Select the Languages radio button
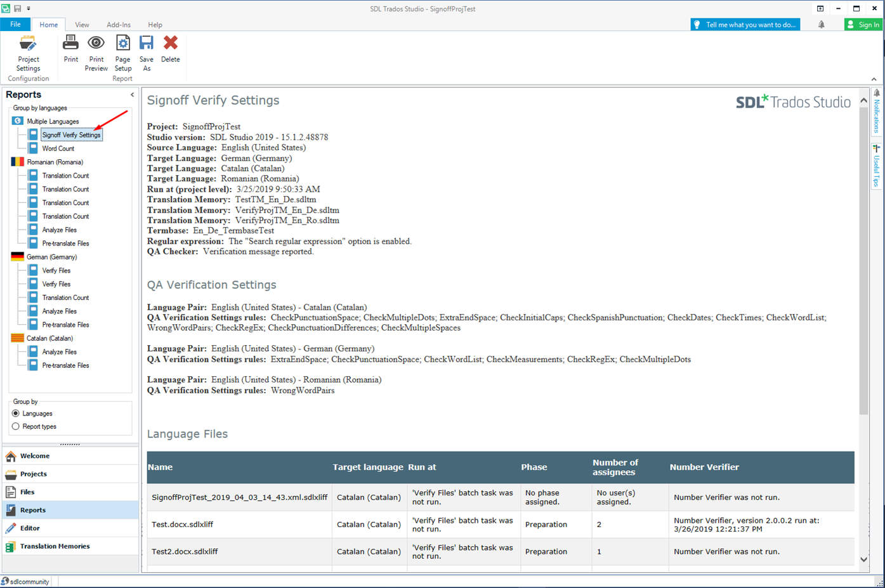The height and width of the screenshot is (588, 885). pos(16,414)
